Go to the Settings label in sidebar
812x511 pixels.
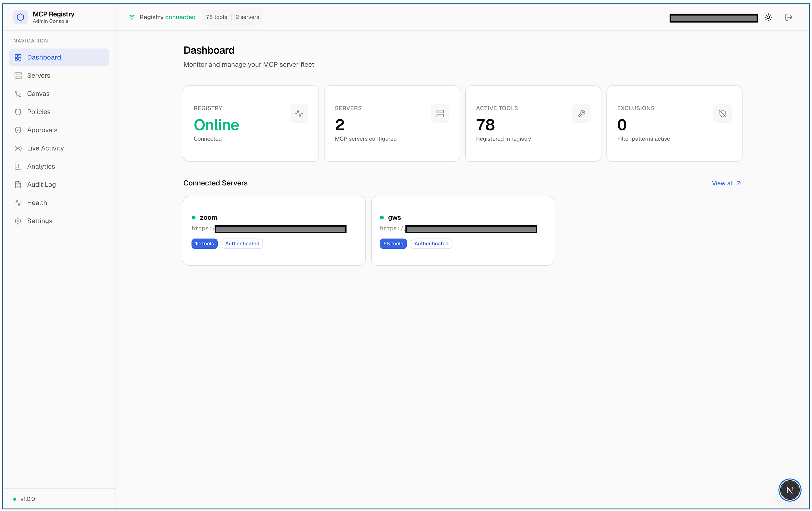pos(40,221)
